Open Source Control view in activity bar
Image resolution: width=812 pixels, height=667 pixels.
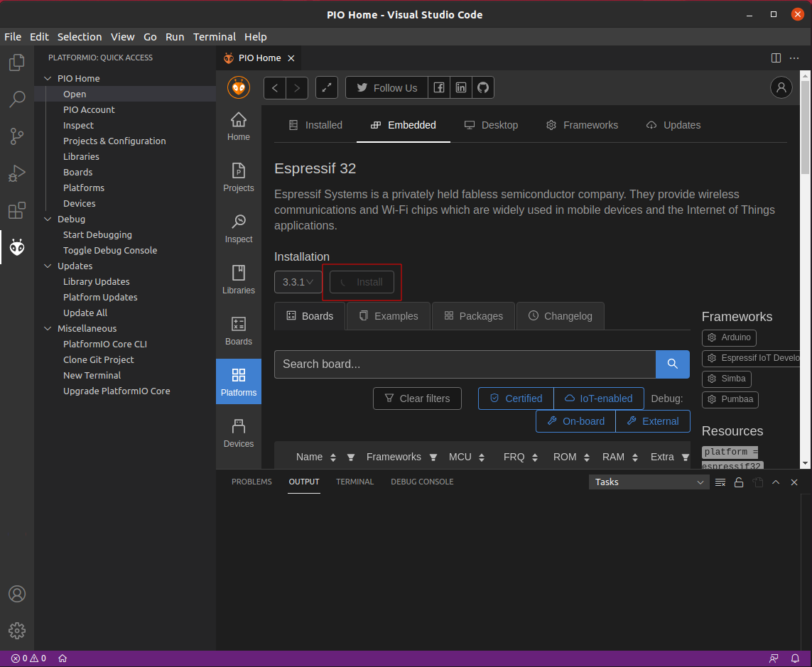click(17, 136)
